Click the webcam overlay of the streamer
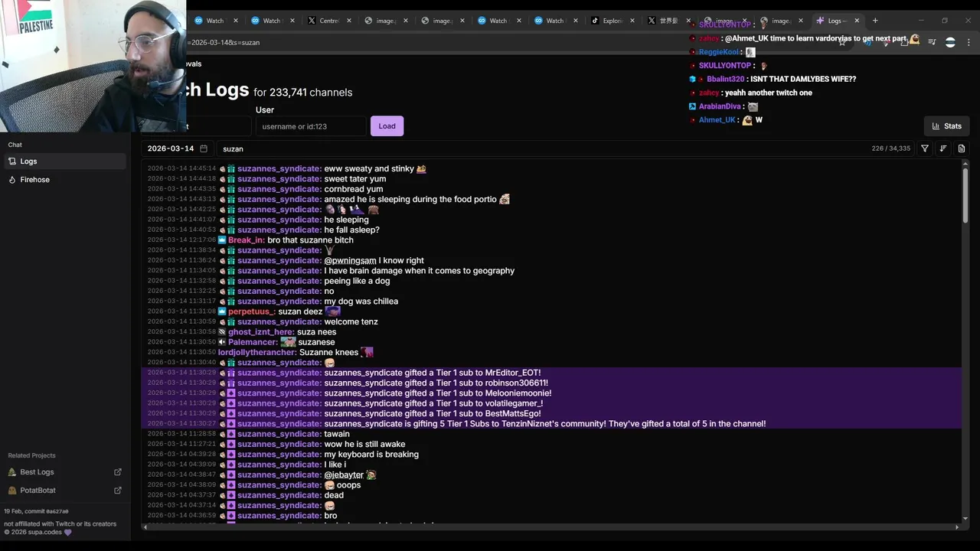 tap(92, 65)
